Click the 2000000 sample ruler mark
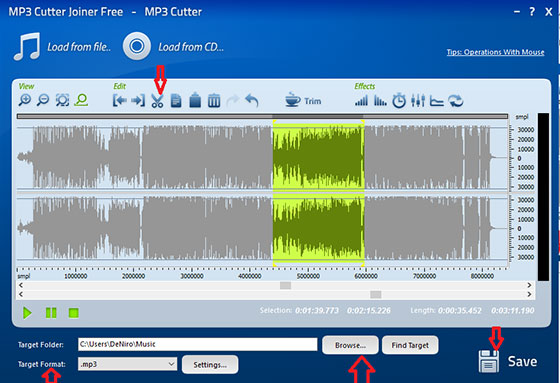Image resolution: width=560 pixels, height=383 pixels. point(133,276)
